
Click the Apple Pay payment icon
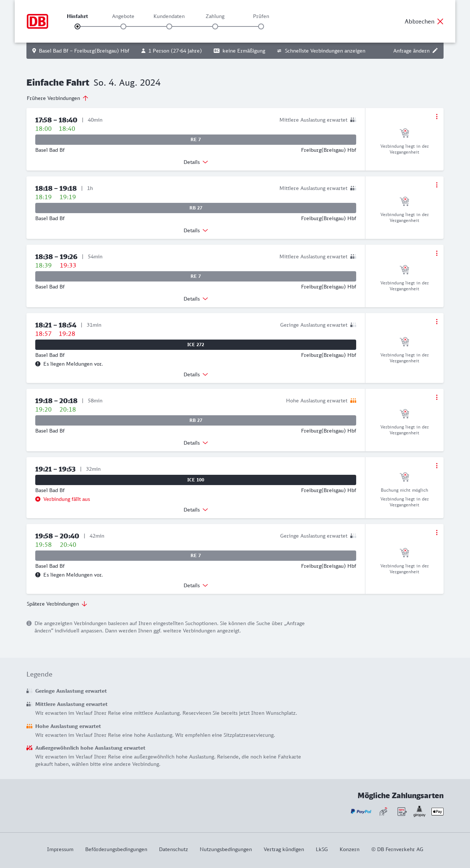[x=437, y=811]
